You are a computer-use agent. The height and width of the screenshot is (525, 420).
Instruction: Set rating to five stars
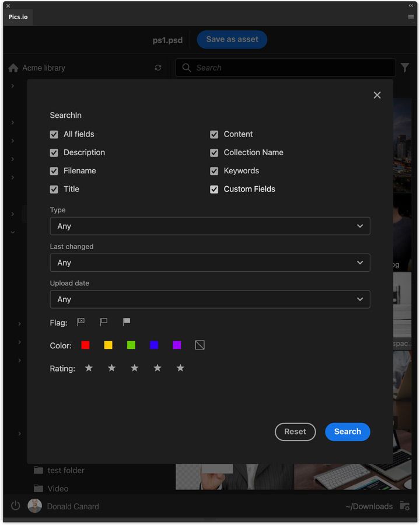(180, 368)
